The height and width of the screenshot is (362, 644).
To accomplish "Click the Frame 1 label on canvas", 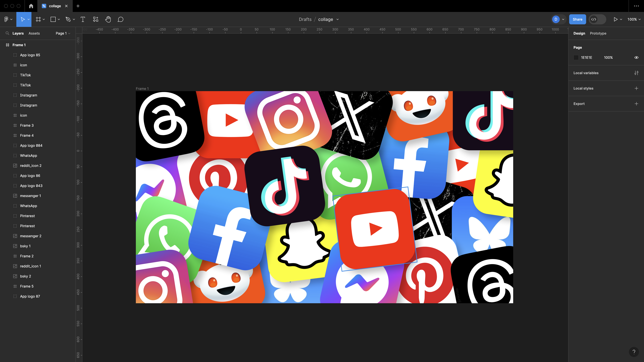I will pyautogui.click(x=142, y=88).
